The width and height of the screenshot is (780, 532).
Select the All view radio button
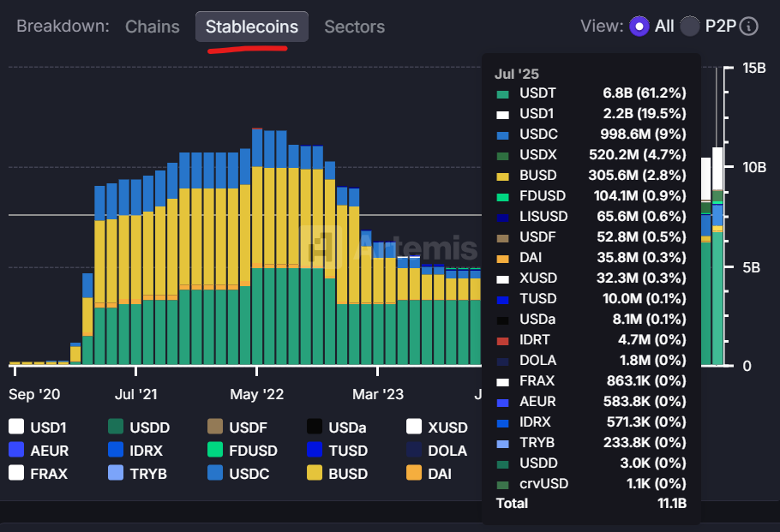(639, 27)
